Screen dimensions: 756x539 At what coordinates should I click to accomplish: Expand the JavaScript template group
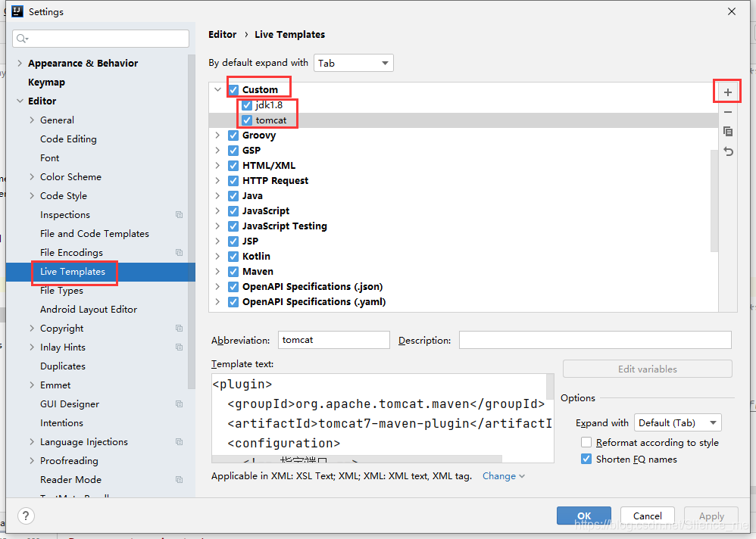(217, 211)
